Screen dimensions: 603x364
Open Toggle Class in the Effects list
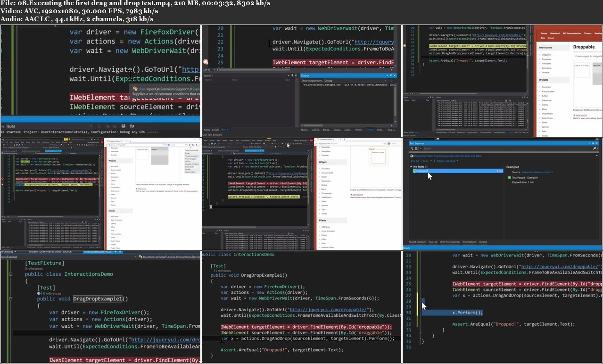116,248
